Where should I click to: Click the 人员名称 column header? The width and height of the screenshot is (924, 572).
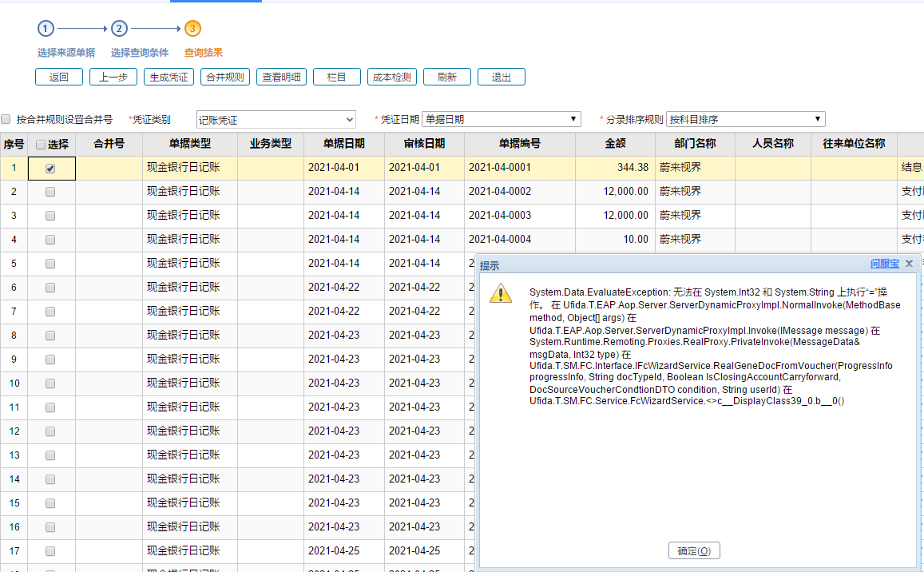coord(773,144)
